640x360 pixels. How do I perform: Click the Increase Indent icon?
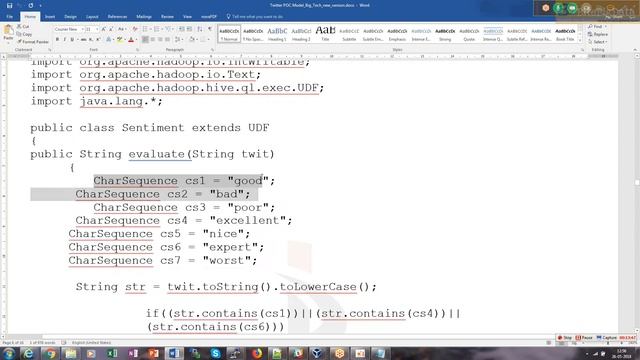click(189, 29)
